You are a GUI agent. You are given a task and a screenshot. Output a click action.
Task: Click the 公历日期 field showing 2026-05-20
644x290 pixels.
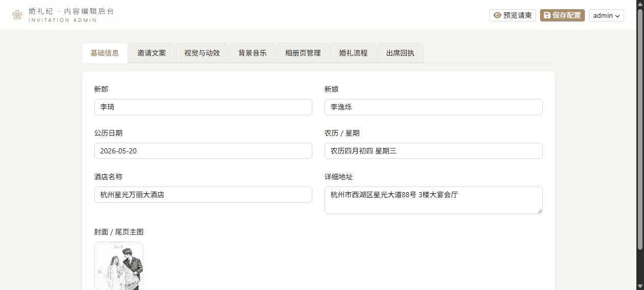203,151
